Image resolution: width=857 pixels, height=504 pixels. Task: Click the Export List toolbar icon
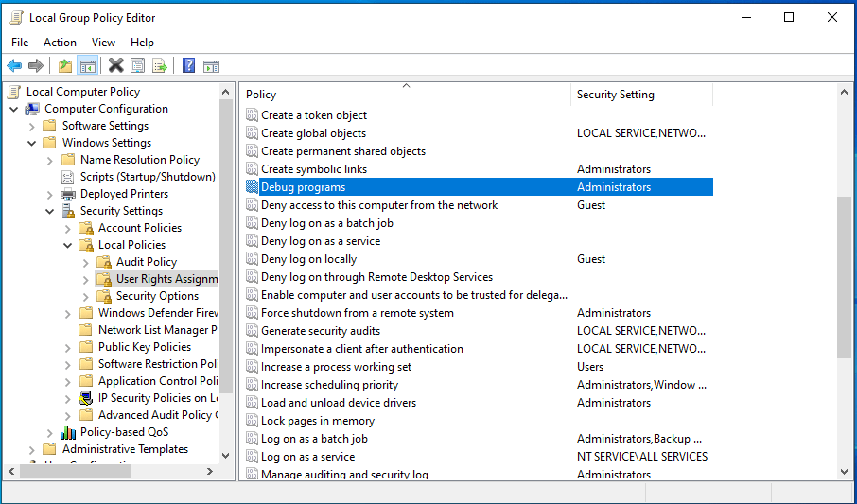tap(160, 65)
